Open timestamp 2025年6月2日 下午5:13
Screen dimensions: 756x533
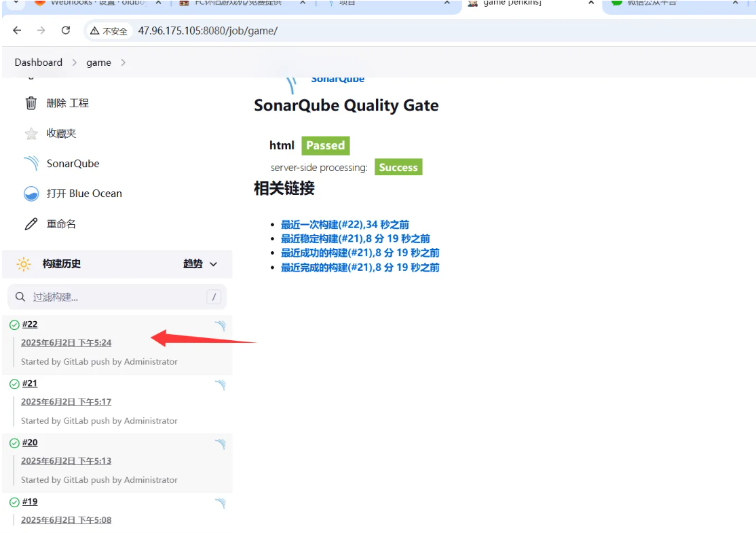coord(66,460)
